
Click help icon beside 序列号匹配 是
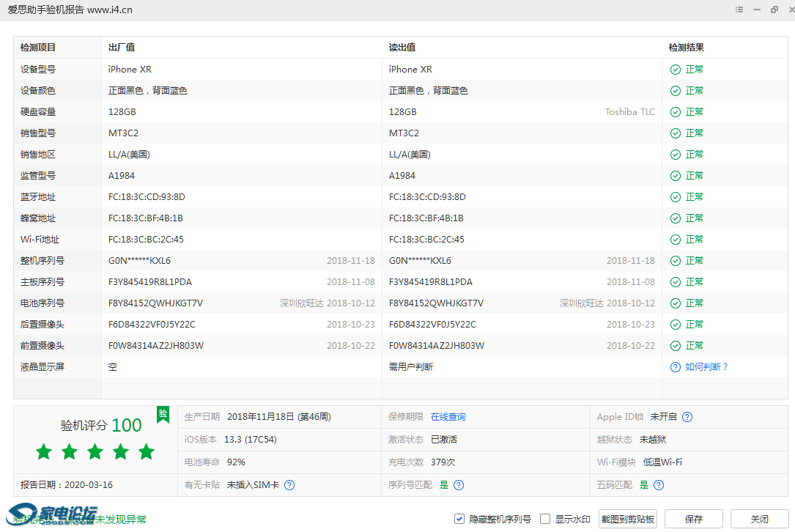459,485
